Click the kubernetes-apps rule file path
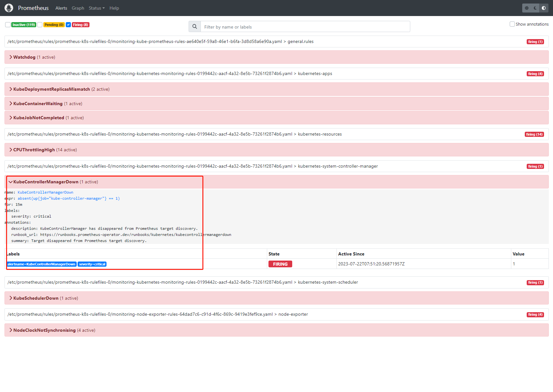553x392 pixels. coord(170,73)
